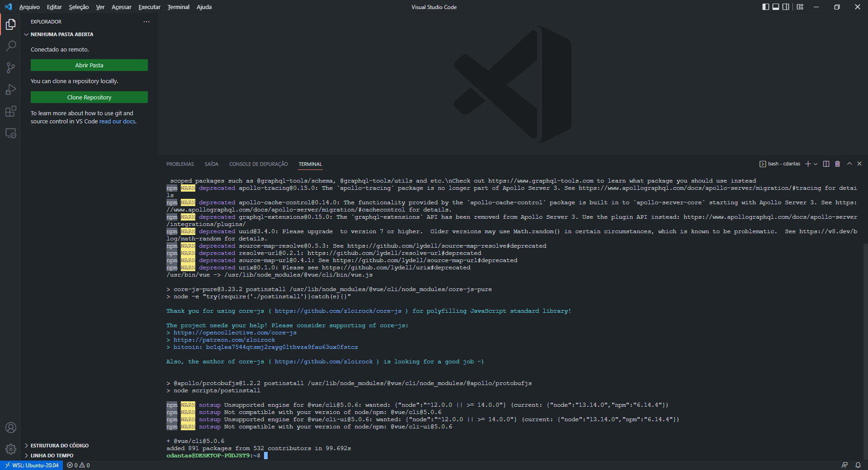Open the Manage gear icon
Viewport: 868px width, 470px height.
tap(11, 449)
